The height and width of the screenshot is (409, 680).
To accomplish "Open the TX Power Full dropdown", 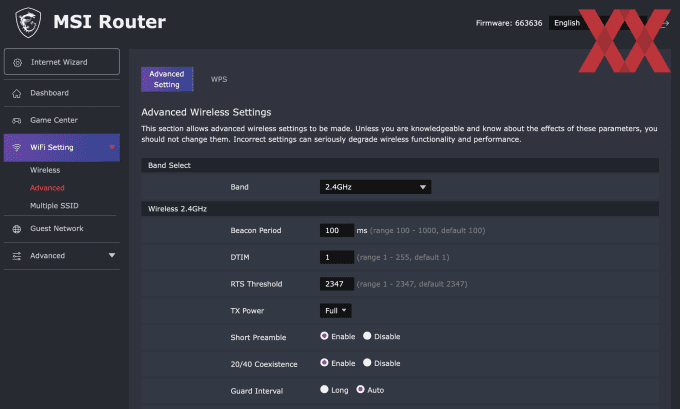I will coord(336,311).
